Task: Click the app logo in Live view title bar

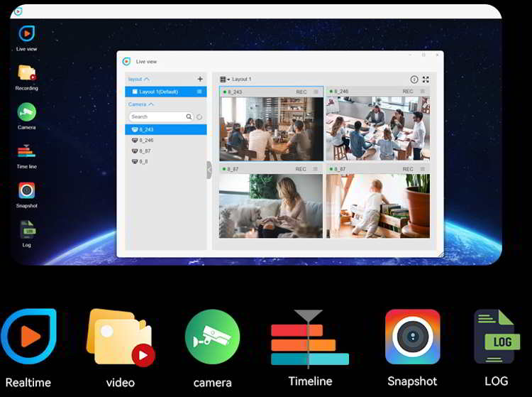Action: (126, 62)
